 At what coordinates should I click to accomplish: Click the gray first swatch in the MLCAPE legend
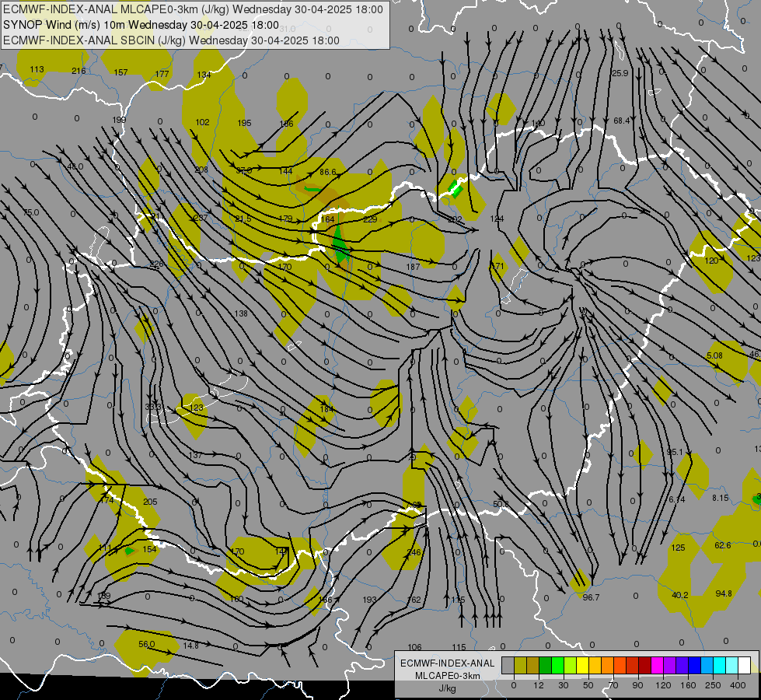(508, 665)
